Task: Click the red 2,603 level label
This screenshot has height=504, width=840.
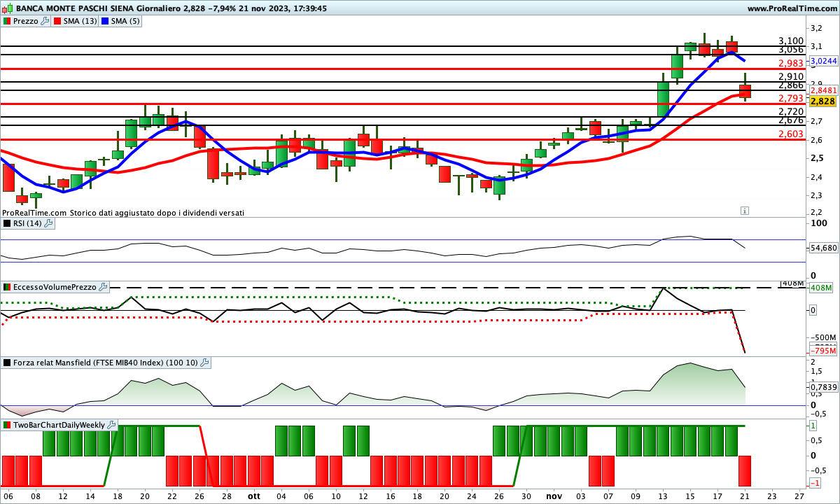Action: coord(791,134)
